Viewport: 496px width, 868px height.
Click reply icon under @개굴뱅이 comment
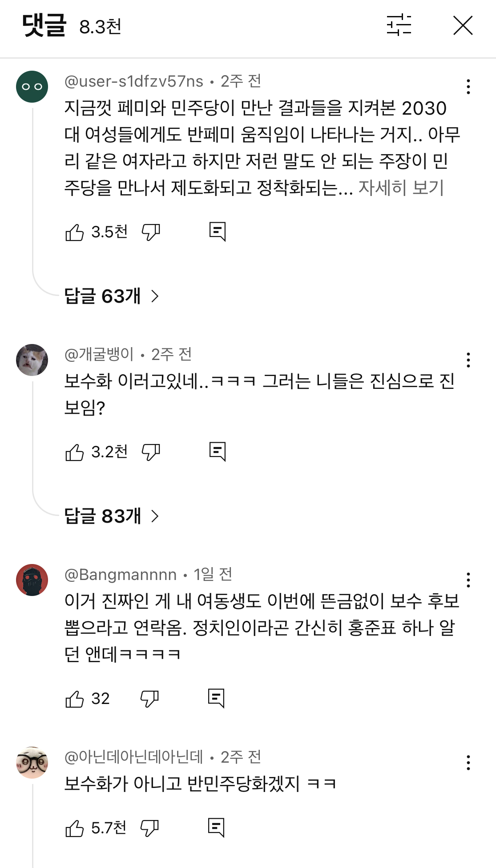(x=218, y=452)
